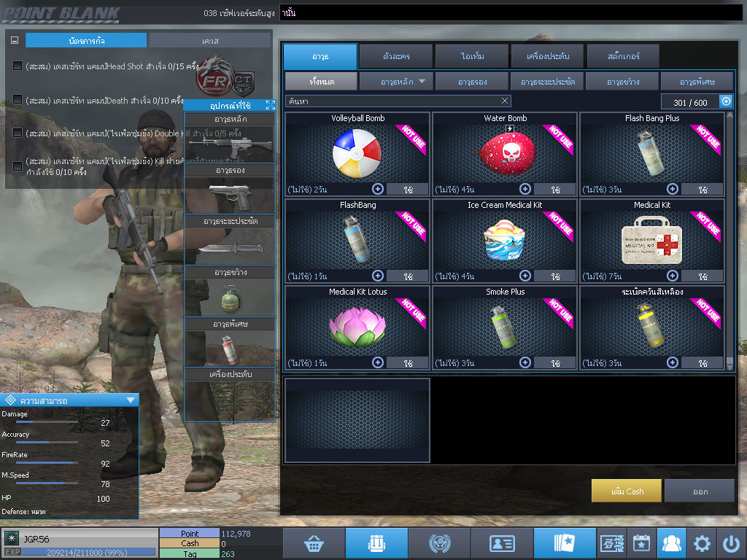This screenshot has width=747, height=560.
Task: Select the equipped green grenade slot
Action: [230, 297]
